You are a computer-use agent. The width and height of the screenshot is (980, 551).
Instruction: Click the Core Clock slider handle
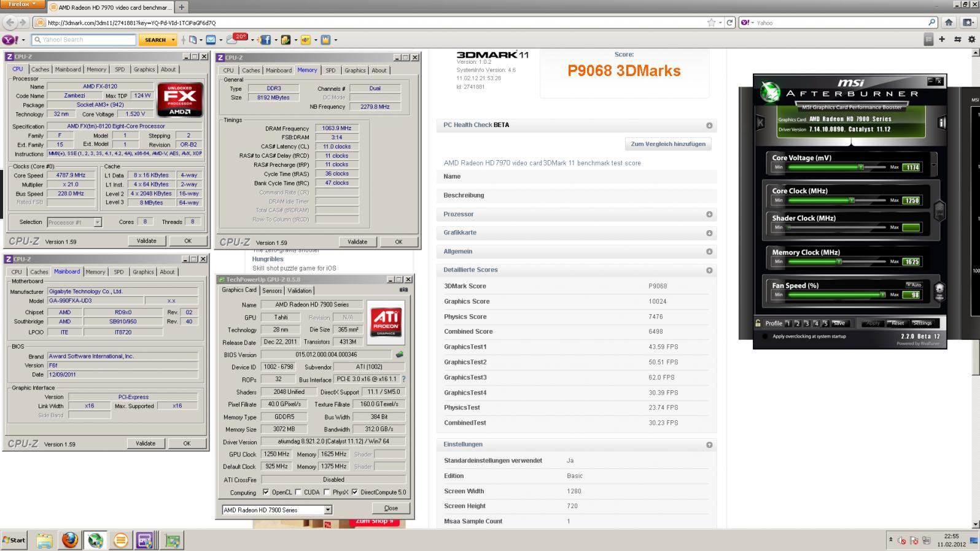852,200
